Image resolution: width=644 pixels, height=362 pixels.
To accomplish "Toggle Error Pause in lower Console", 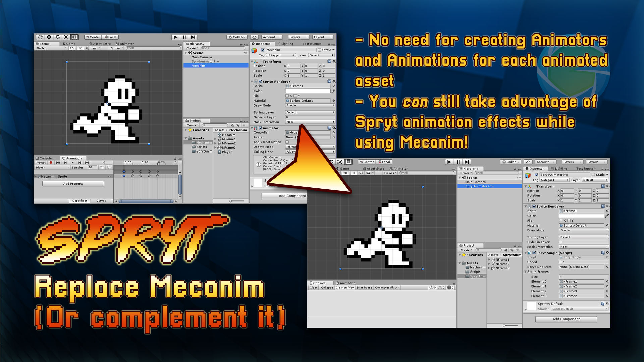I will coord(364,288).
